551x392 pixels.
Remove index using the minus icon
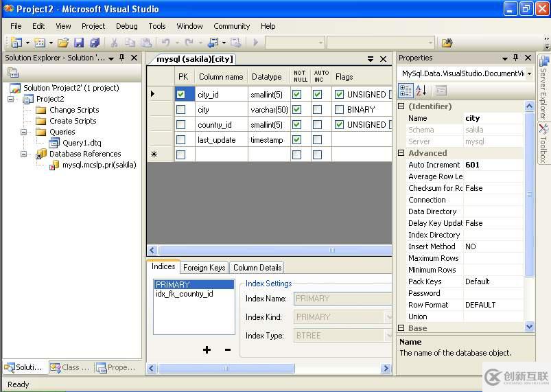(228, 350)
